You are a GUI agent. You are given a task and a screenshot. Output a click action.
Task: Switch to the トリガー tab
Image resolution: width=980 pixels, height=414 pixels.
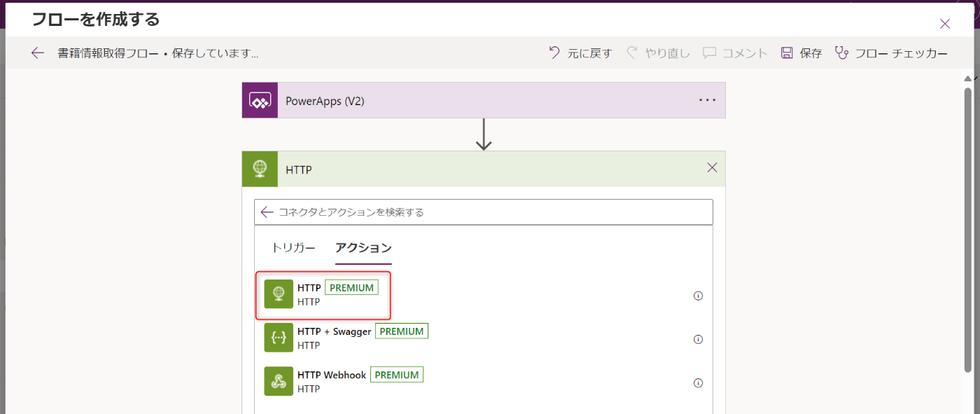[x=293, y=248]
